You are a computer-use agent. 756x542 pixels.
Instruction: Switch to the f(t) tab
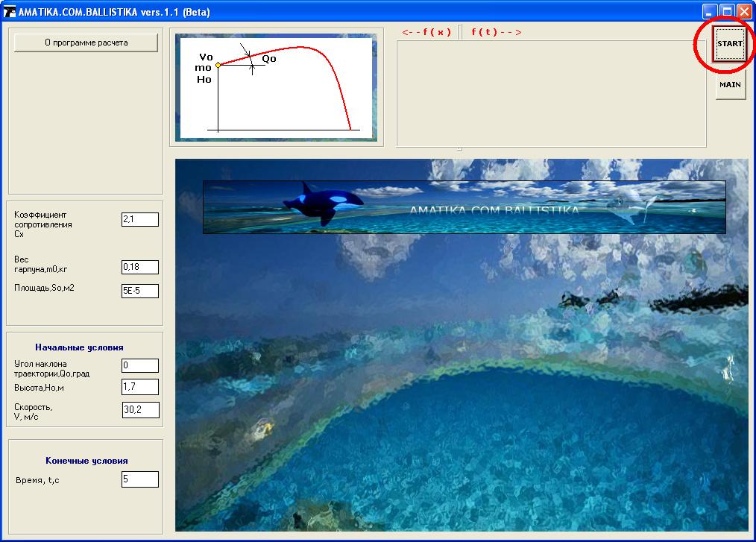tap(496, 32)
